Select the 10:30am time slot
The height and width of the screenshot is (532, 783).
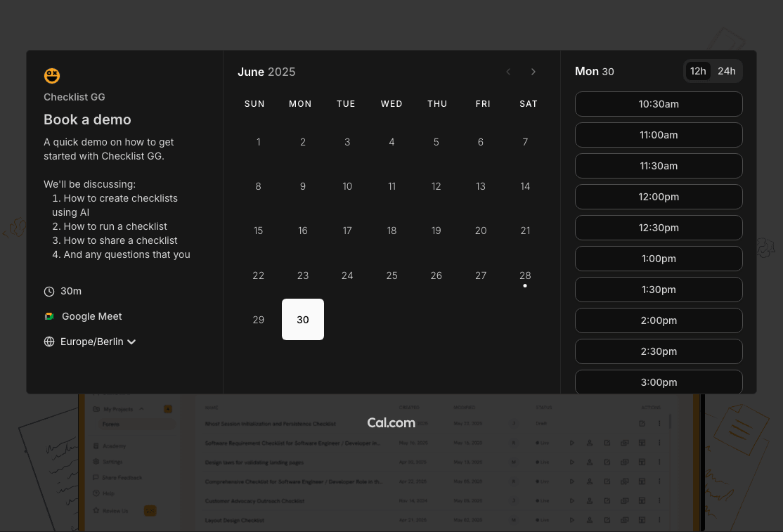point(659,104)
